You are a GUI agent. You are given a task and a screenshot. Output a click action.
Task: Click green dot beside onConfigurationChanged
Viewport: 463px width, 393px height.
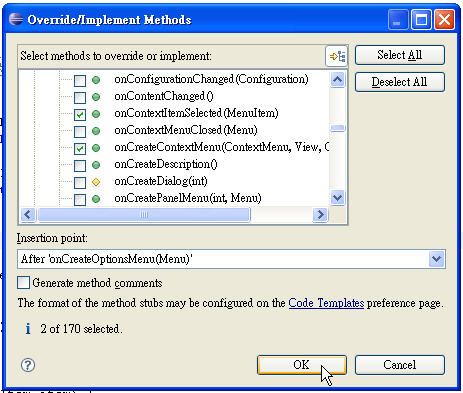(x=96, y=80)
